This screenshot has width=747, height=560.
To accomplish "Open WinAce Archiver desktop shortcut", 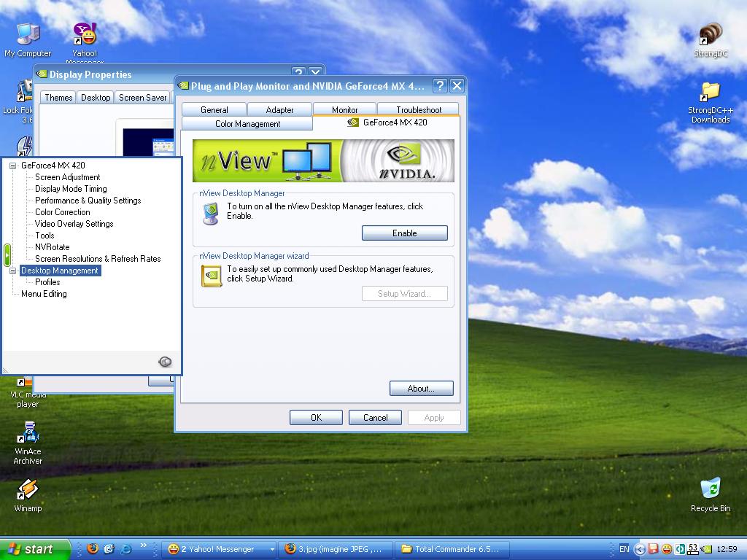I will 28,443.
